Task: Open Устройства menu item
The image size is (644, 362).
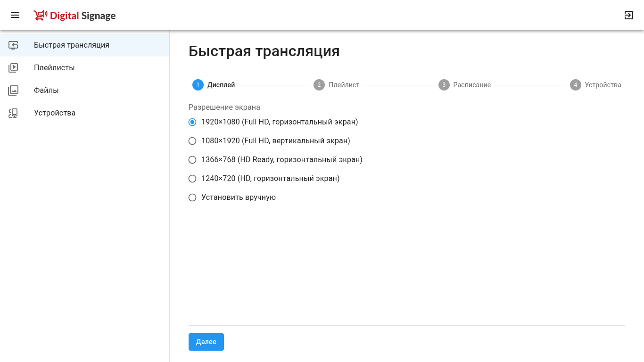Action: click(55, 113)
